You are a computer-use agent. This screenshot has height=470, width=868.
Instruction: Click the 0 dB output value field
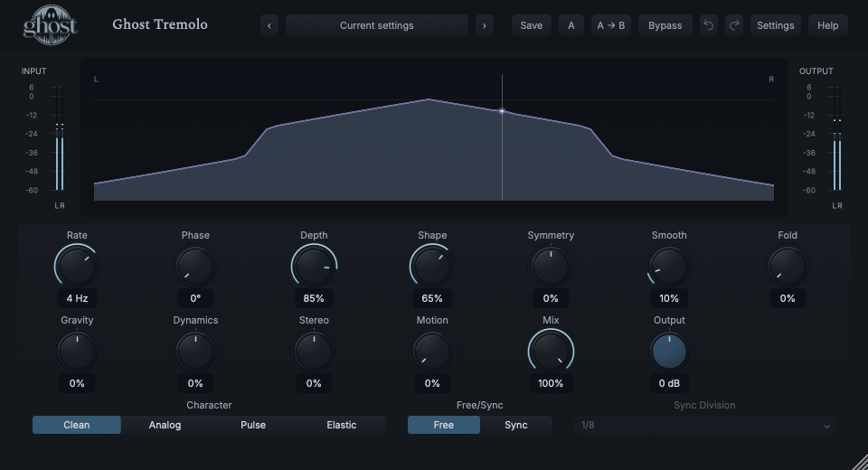point(669,383)
